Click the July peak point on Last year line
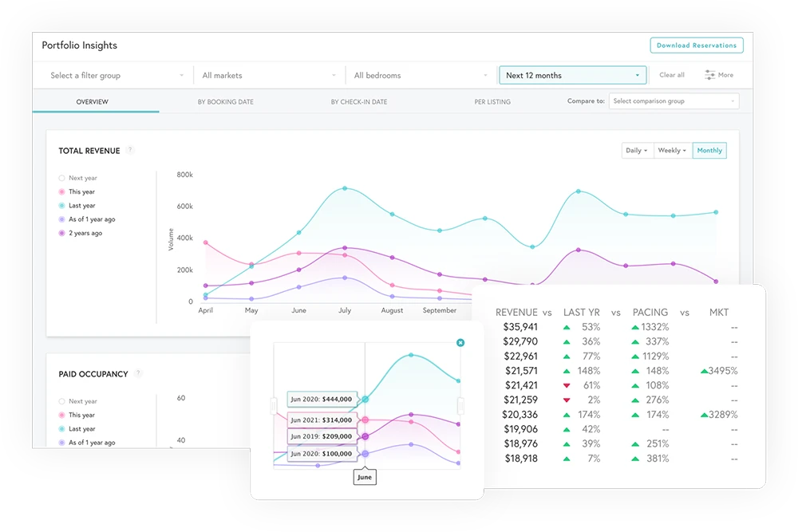Image resolution: width=798 pixels, height=532 pixels. pos(345,188)
